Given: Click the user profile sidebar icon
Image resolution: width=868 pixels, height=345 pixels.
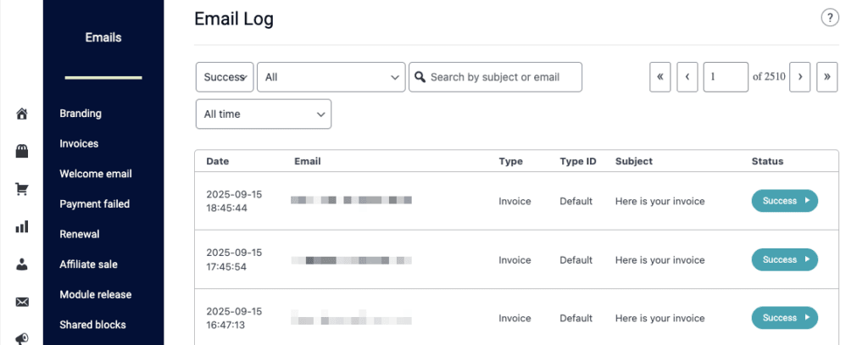Looking at the screenshot, I should pyautogui.click(x=22, y=264).
